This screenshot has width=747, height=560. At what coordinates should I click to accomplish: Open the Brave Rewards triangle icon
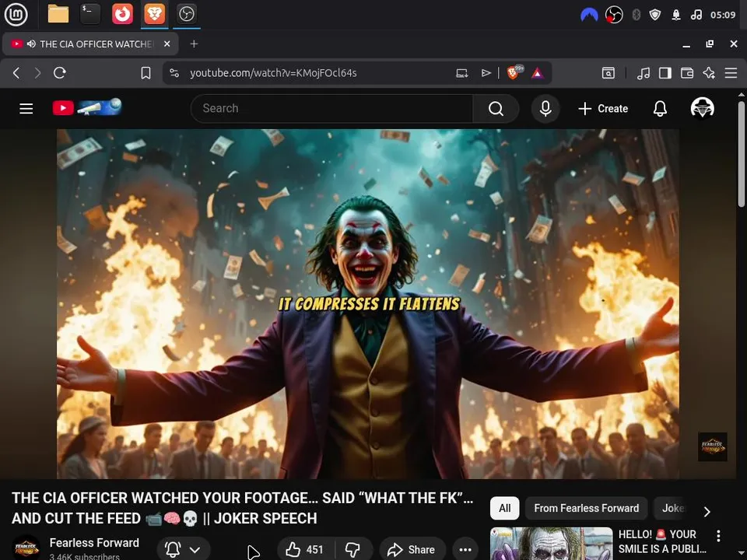[x=538, y=73]
